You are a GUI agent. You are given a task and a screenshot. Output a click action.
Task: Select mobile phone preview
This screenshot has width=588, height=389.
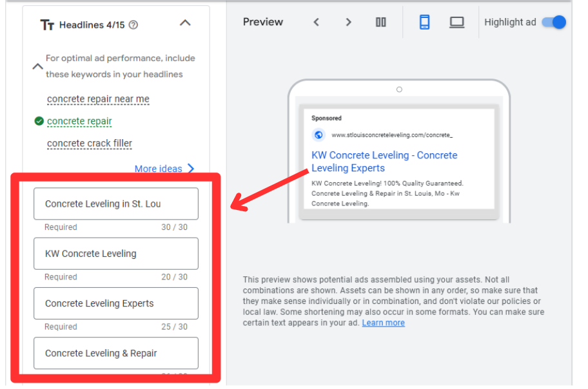(424, 22)
